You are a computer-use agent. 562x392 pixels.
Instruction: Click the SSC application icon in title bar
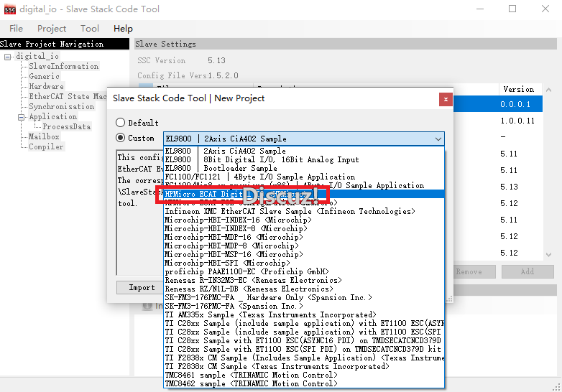click(10, 9)
